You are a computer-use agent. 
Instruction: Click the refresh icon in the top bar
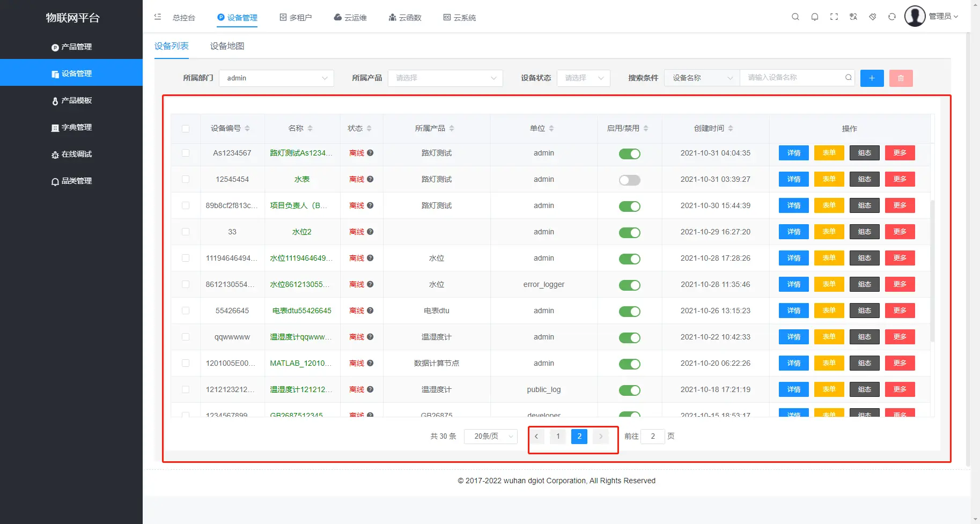[x=891, y=17]
